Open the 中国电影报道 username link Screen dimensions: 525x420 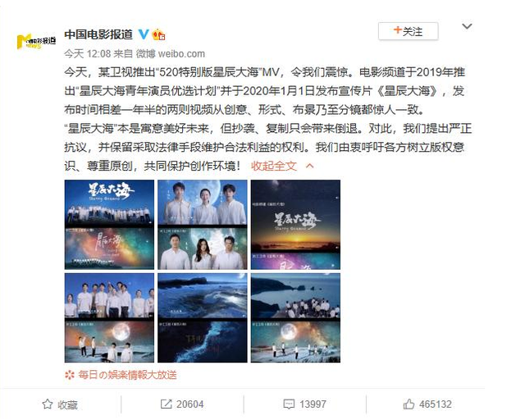[x=98, y=34]
